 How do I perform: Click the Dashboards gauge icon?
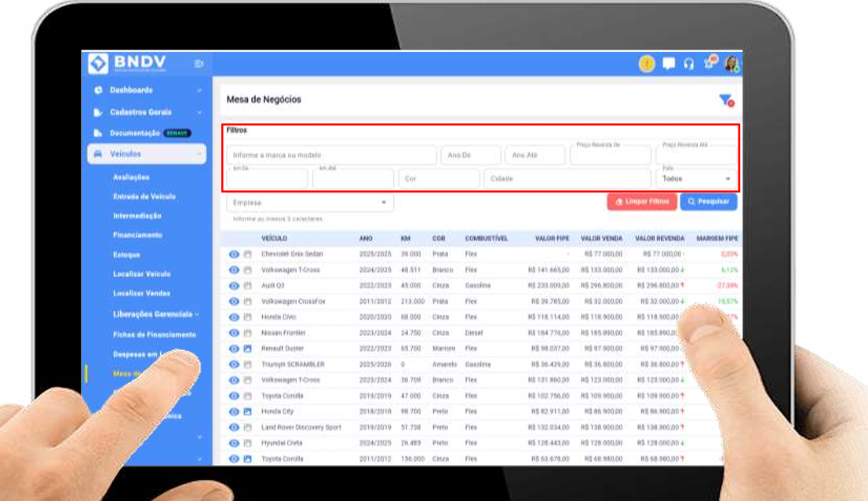98,90
